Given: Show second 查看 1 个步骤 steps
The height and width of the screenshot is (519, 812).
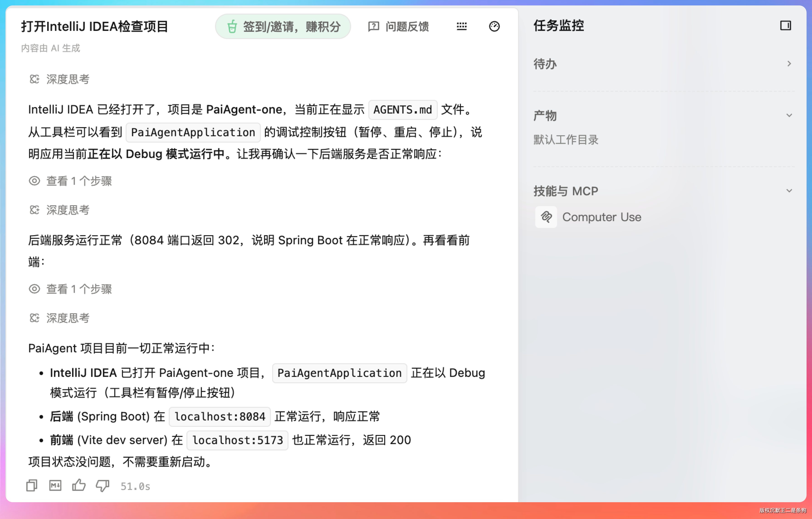Looking at the screenshot, I should (x=70, y=289).
